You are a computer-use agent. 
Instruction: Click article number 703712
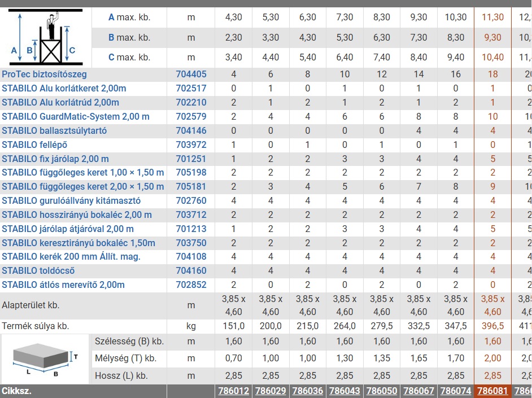pos(191,215)
